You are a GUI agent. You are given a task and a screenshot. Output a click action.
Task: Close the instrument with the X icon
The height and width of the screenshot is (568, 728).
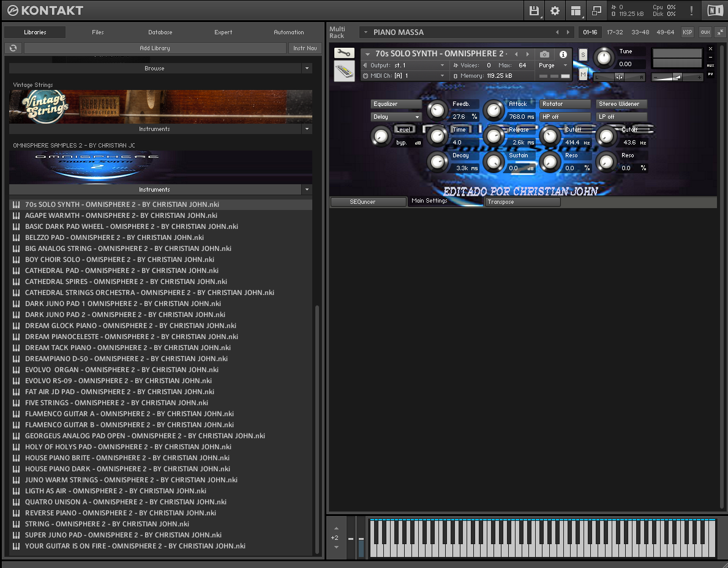710,49
